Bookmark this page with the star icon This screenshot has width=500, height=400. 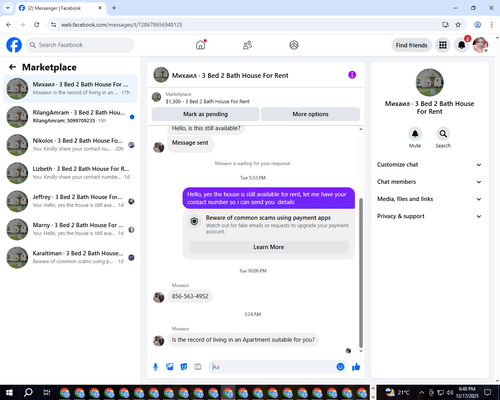(458, 25)
